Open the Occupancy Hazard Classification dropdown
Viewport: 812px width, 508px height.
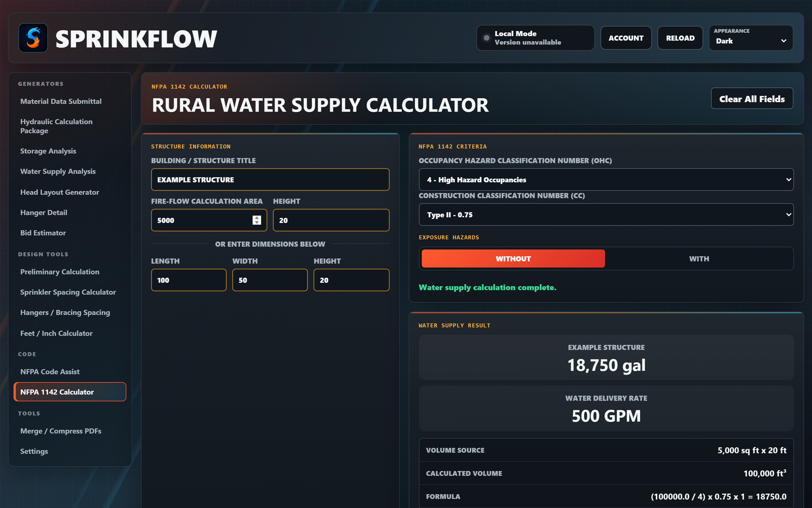[x=606, y=180]
